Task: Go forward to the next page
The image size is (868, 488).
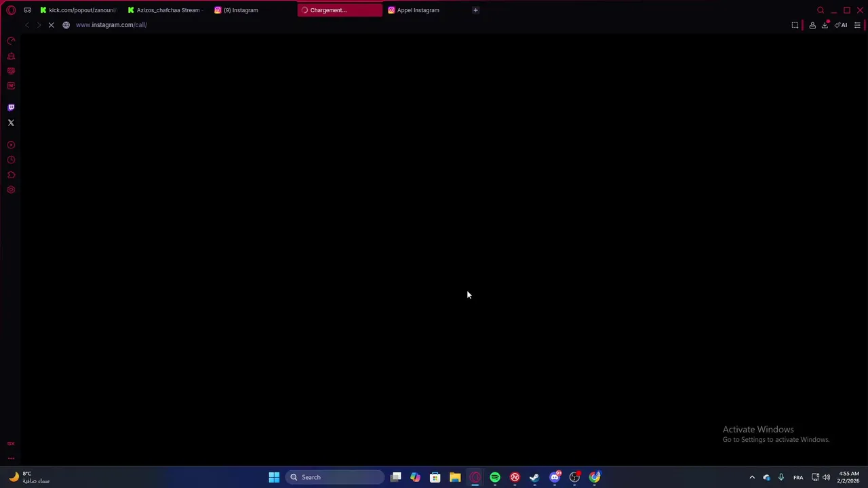Action: 39,25
